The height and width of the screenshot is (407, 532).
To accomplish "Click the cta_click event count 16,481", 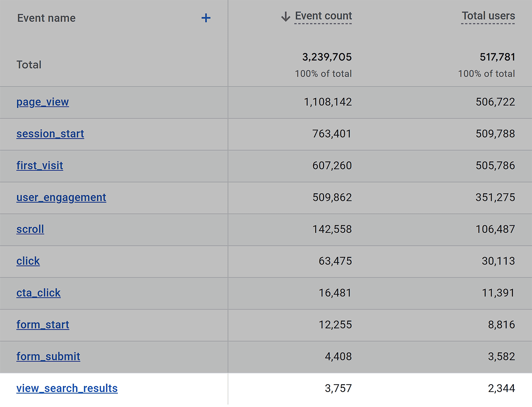I will (335, 293).
